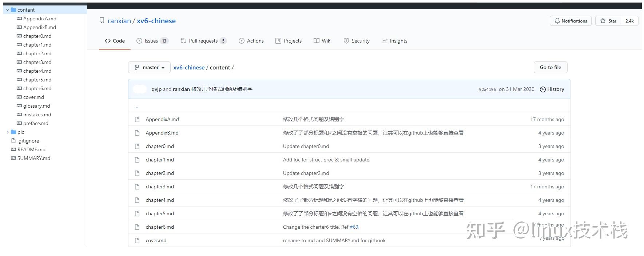The image size is (644, 256).
Task: Click the Notifications bell icon
Action: click(557, 21)
